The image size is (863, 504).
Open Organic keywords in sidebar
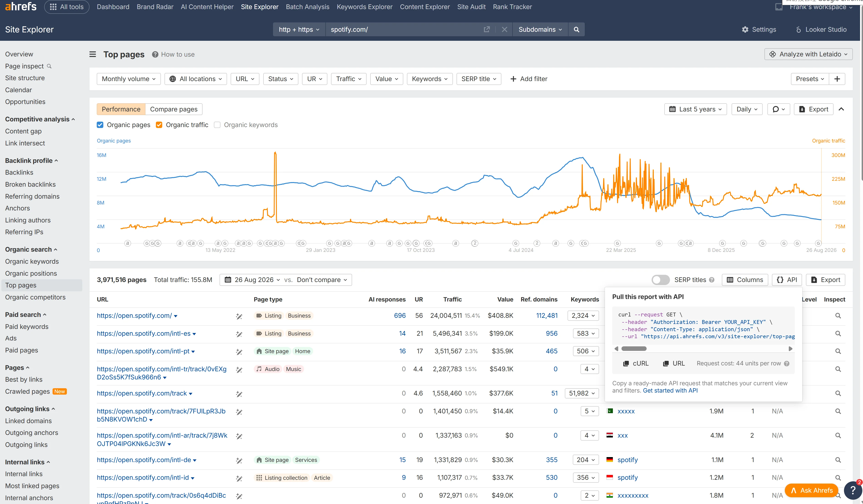[x=32, y=262]
